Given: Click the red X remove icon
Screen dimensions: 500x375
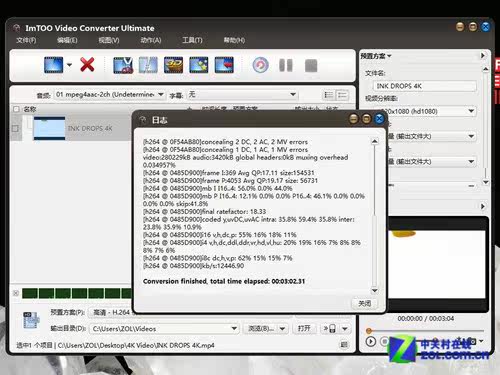Looking at the screenshot, I should [x=87, y=65].
